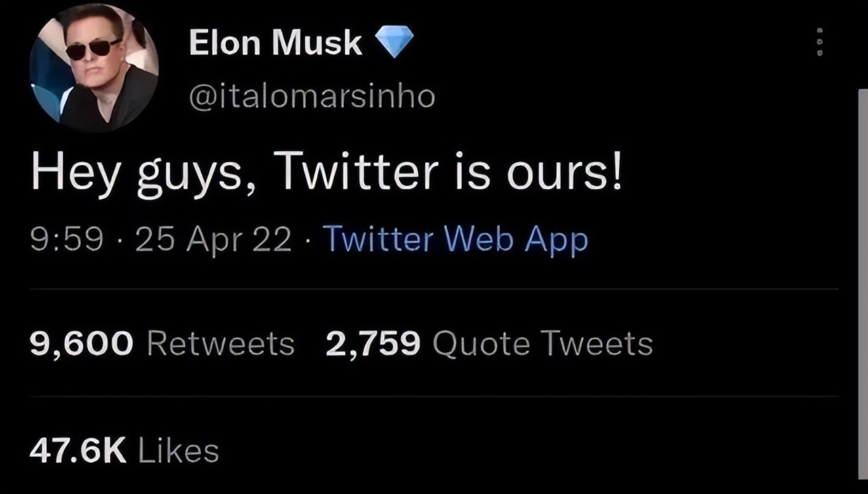The width and height of the screenshot is (868, 494).
Task: Click the 9:59 timestamp
Action: (66, 240)
